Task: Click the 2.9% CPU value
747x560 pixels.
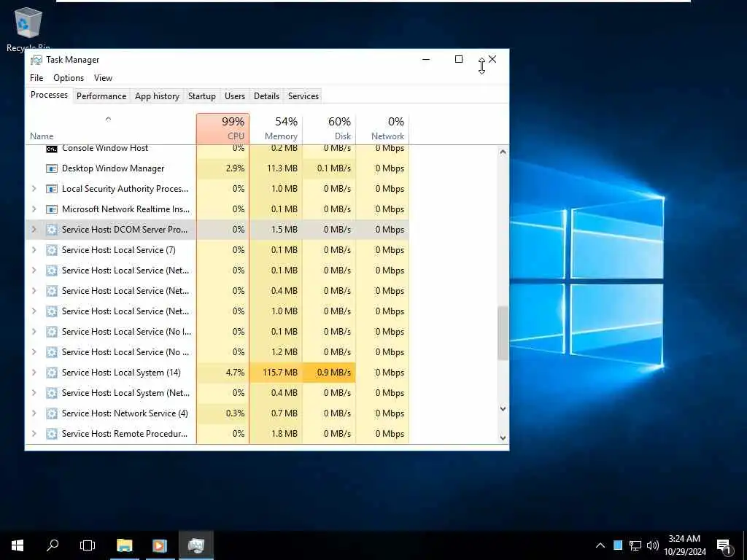Action: [235, 168]
